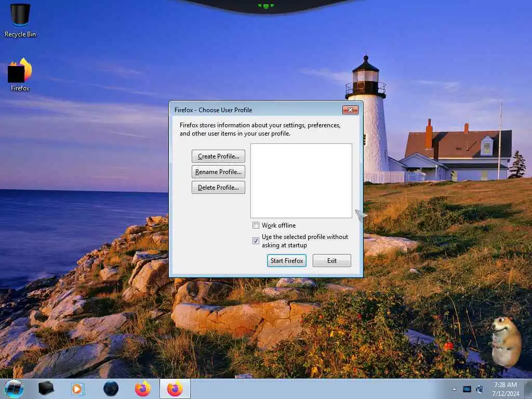Viewport: 532px width, 399px height.
Task: Open the dark globe taskbar icon
Action: [111, 389]
